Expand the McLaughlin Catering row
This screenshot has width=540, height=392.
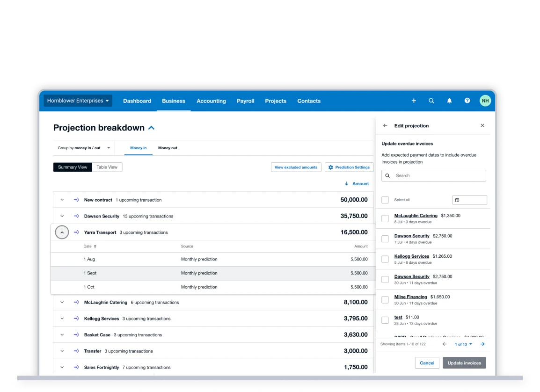(x=62, y=303)
